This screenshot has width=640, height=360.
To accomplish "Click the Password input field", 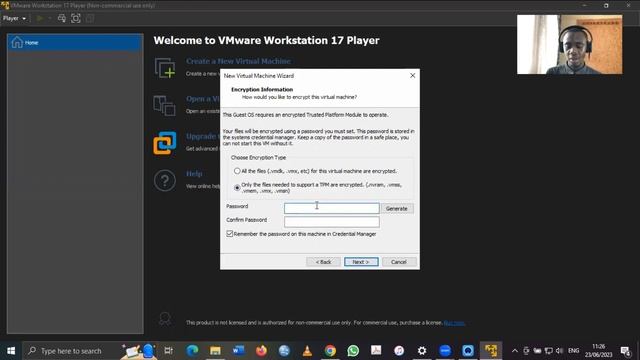I will click(x=331, y=209).
